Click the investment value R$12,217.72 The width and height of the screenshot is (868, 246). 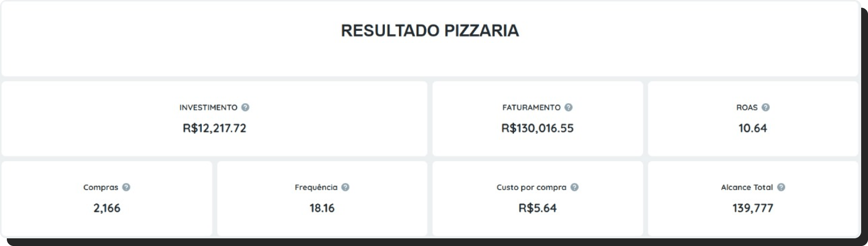point(214,128)
